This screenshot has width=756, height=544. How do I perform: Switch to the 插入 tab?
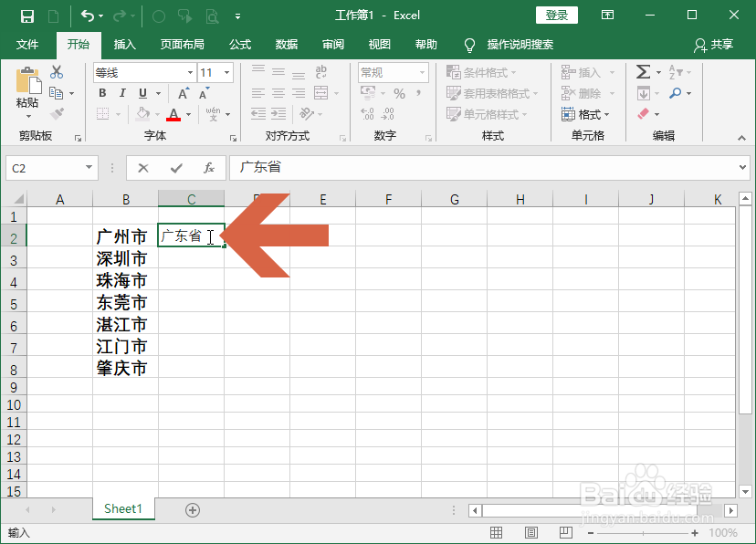124,45
